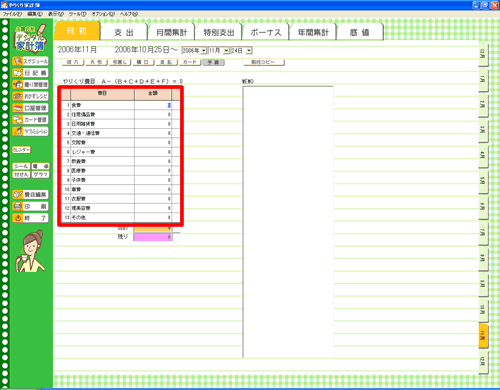The image size is (500, 390).
Task: Switch to the ボーナス tab
Action: pos(266,32)
